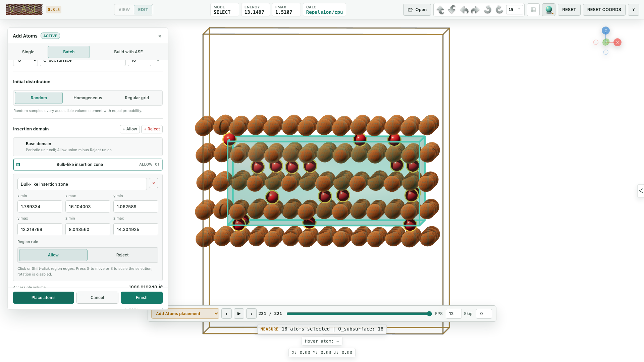This screenshot has height=362, width=644.
Task: Click the Skip input field
Action: tap(484, 314)
